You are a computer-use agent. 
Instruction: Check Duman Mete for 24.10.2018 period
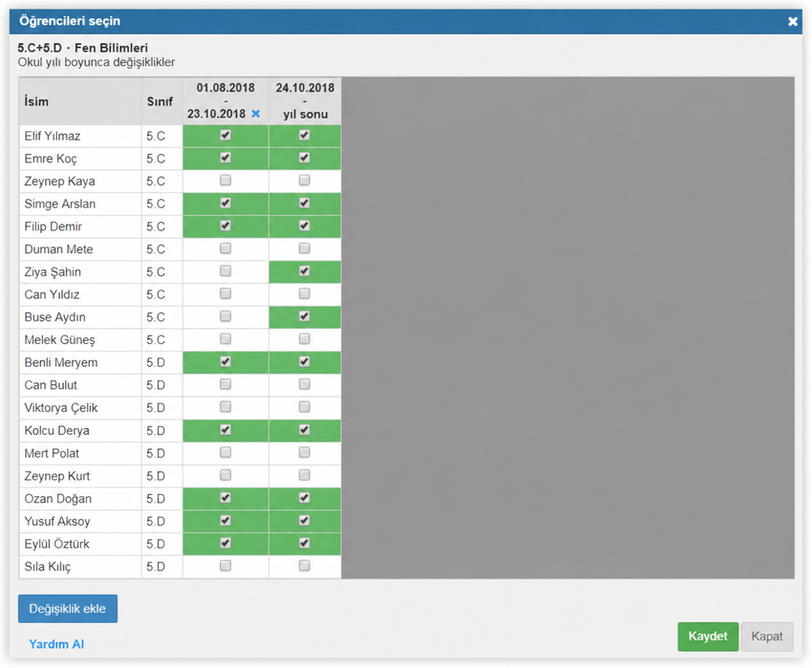pyautogui.click(x=305, y=248)
